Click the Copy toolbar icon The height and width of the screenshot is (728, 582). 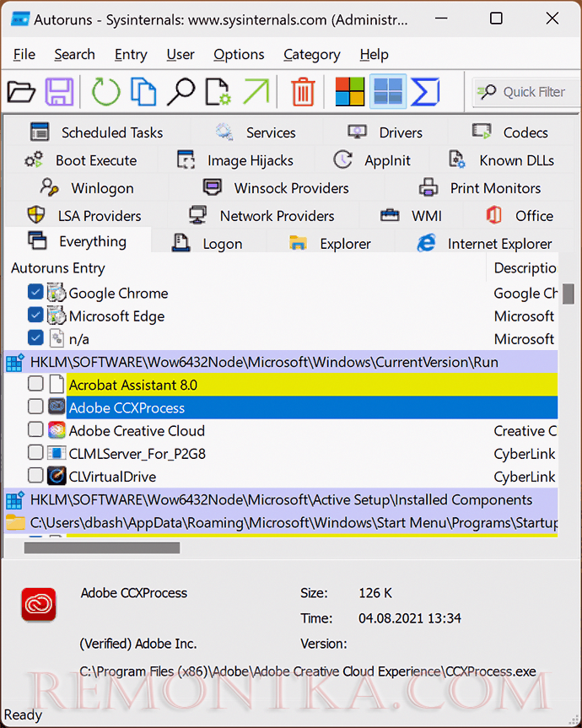143,91
